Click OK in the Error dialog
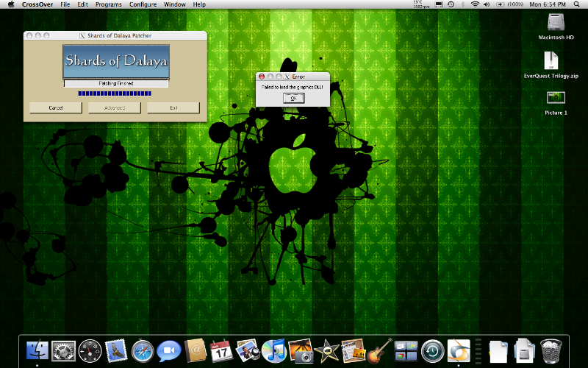Viewport: 588px width, 368px height. (293, 98)
